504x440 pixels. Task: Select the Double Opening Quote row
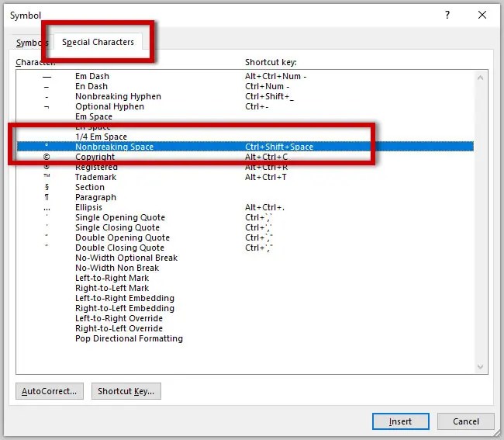(245, 237)
